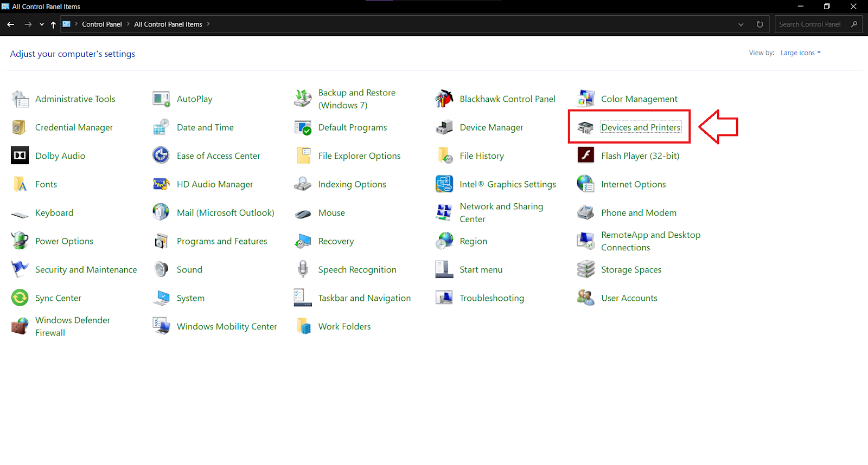The width and height of the screenshot is (868, 465).
Task: Go forward with the Forward arrow
Action: click(x=28, y=24)
